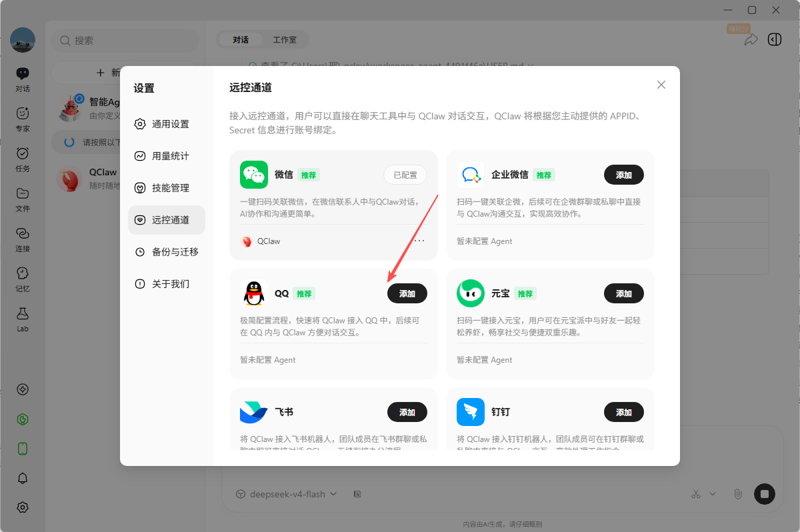
Task: Open 文件 in left sidebar
Action: point(23,199)
